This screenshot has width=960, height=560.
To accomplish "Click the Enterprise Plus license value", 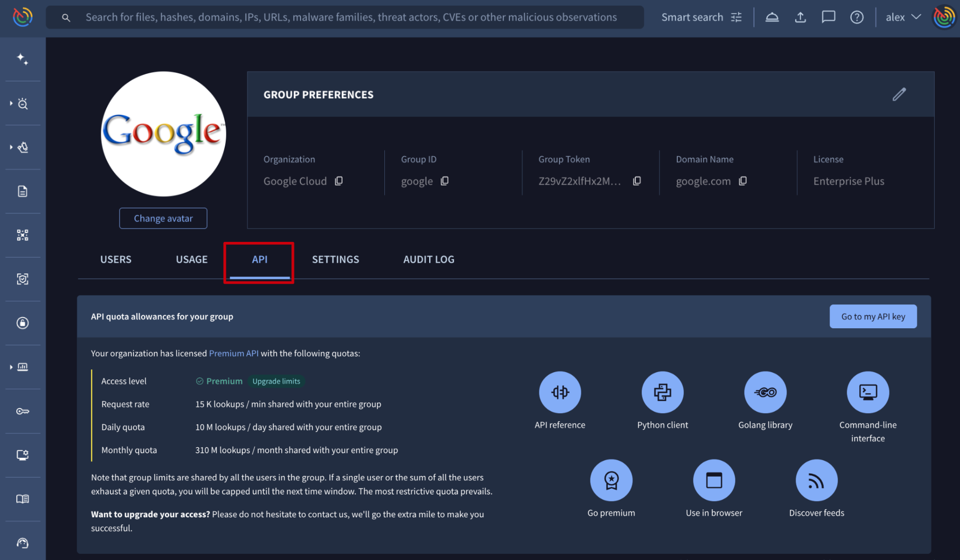I will coord(849,181).
